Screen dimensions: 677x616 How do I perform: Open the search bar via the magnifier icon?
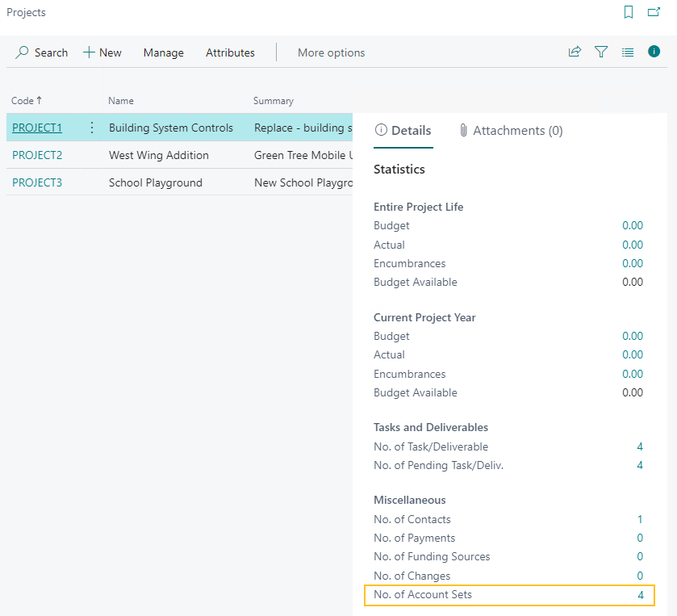click(19, 52)
